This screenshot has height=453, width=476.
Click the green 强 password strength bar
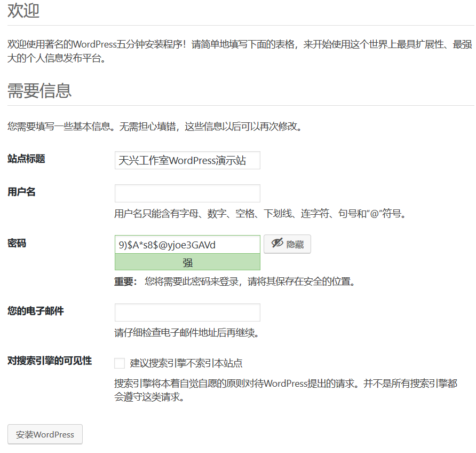coord(187,262)
